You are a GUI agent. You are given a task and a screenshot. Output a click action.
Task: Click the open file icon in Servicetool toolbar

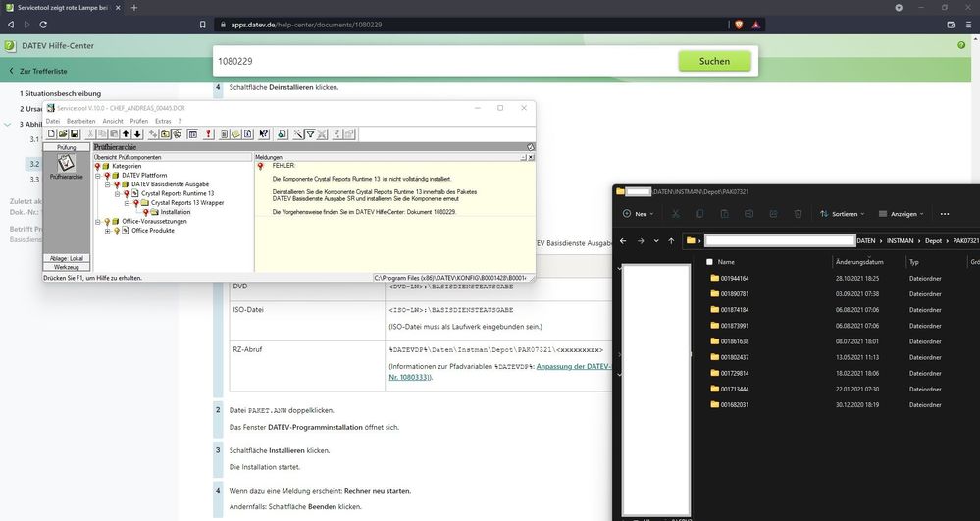[63, 133]
